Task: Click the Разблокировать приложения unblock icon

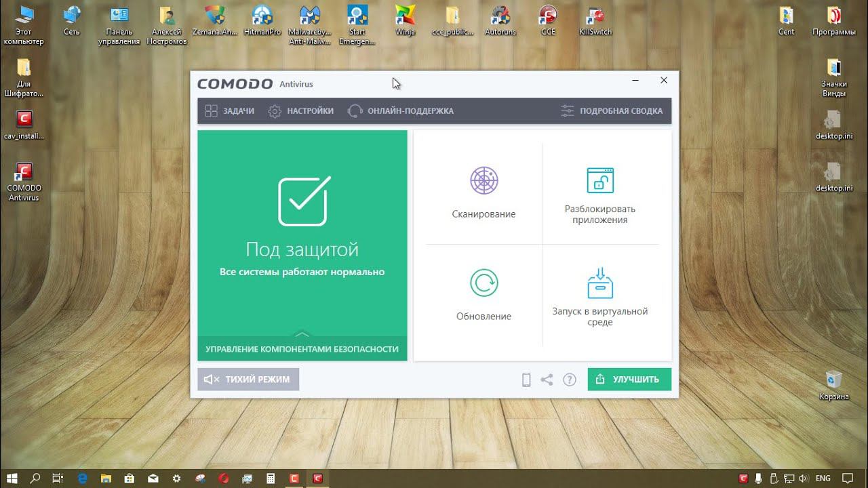Action: tap(600, 180)
